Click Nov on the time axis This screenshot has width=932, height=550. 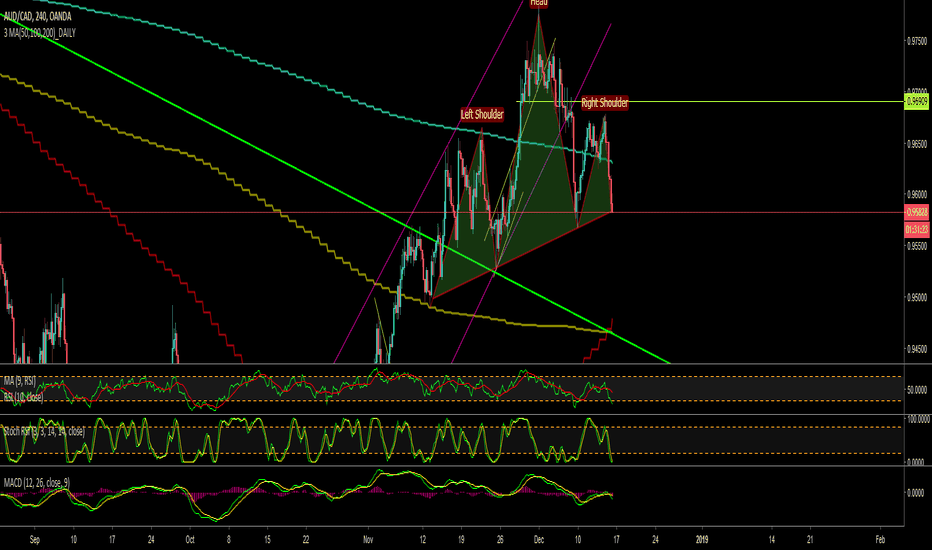click(368, 540)
